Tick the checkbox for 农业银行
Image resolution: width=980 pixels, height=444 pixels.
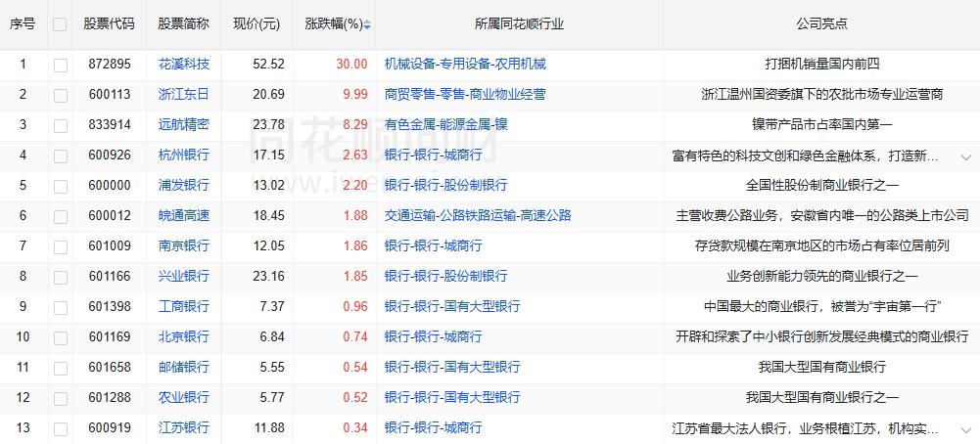(61, 398)
